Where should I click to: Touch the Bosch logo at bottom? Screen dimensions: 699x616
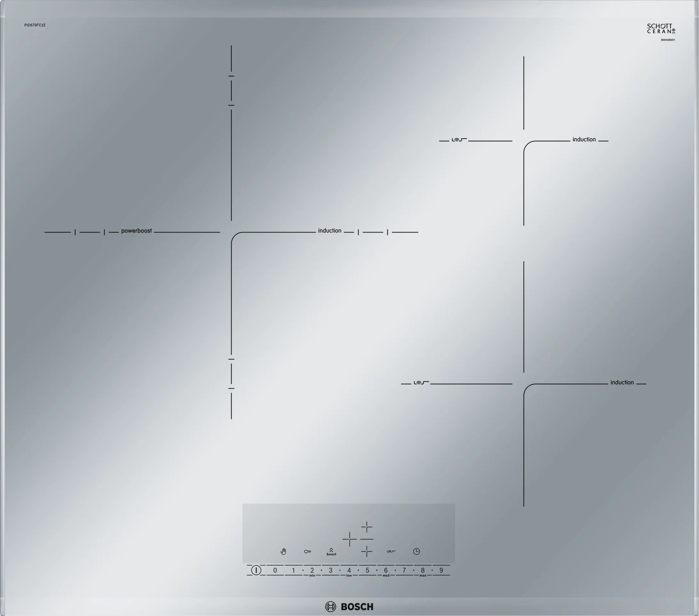pos(349,607)
